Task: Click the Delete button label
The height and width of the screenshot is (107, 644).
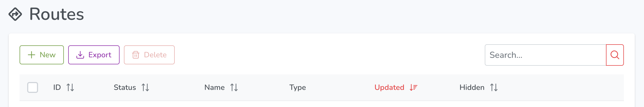Action: coord(155,55)
